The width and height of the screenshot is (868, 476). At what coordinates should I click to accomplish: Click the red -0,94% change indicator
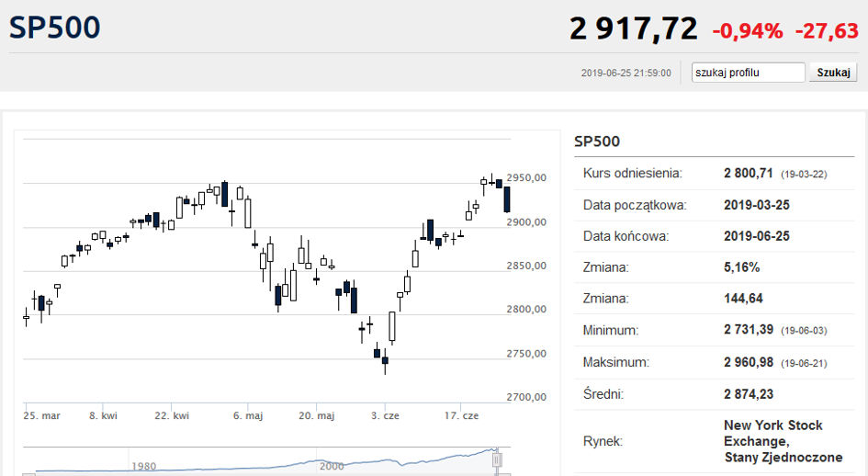748,31
